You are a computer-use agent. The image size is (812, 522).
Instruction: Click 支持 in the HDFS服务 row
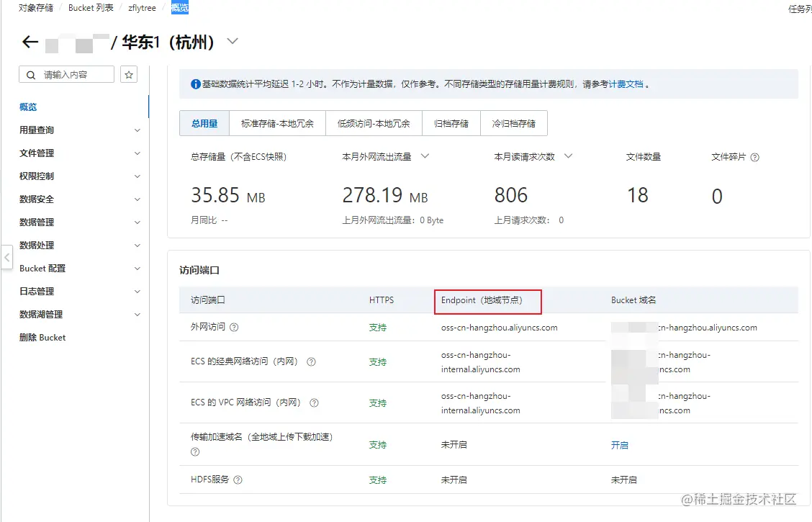tap(377, 480)
